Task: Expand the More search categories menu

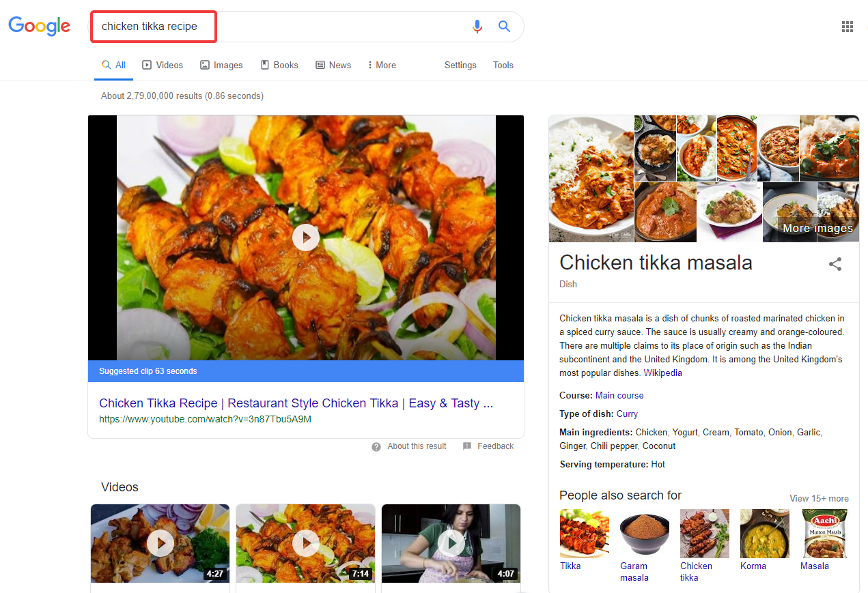Action: (381, 66)
